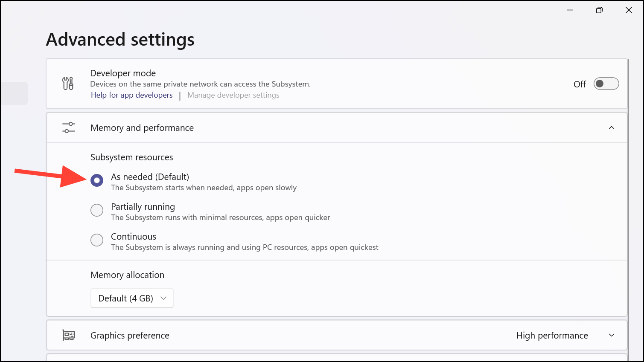This screenshot has width=644, height=362.
Task: Select the As needed (Default) radio button
Action: point(97,181)
